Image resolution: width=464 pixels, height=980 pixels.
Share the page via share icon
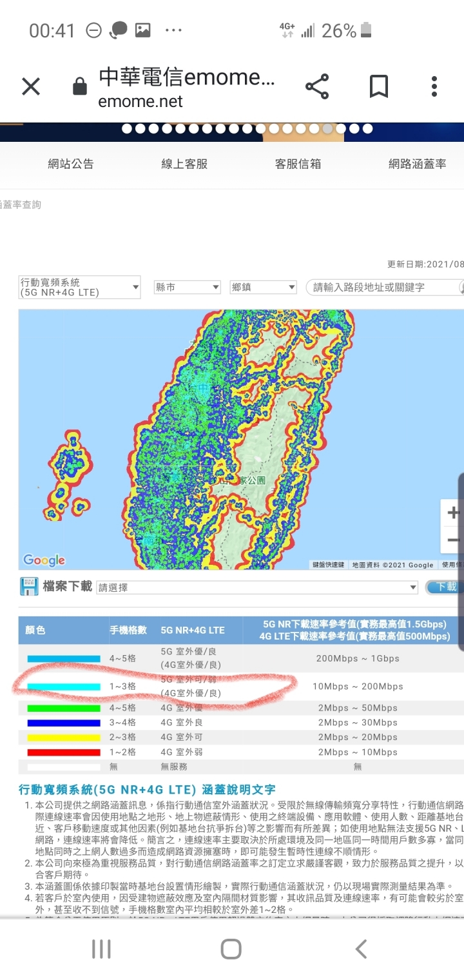click(316, 86)
